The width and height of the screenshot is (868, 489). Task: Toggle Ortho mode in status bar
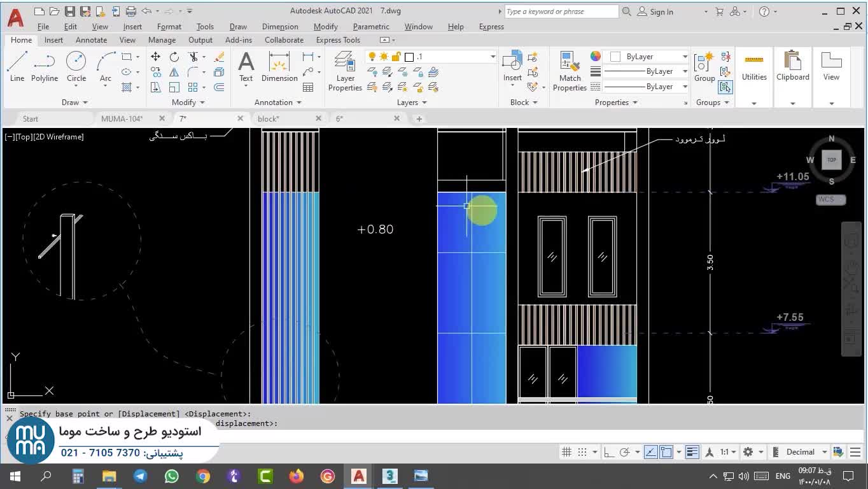click(x=609, y=452)
